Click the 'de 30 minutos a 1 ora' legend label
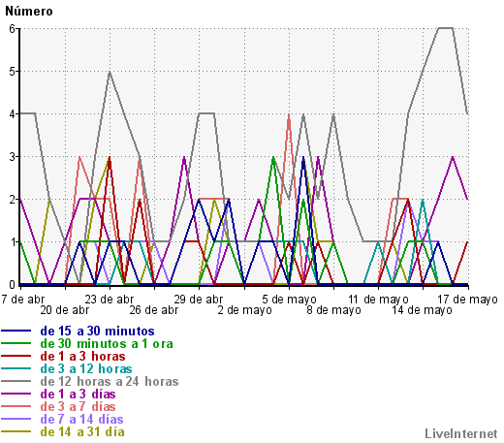504x443 pixels. coord(107,344)
